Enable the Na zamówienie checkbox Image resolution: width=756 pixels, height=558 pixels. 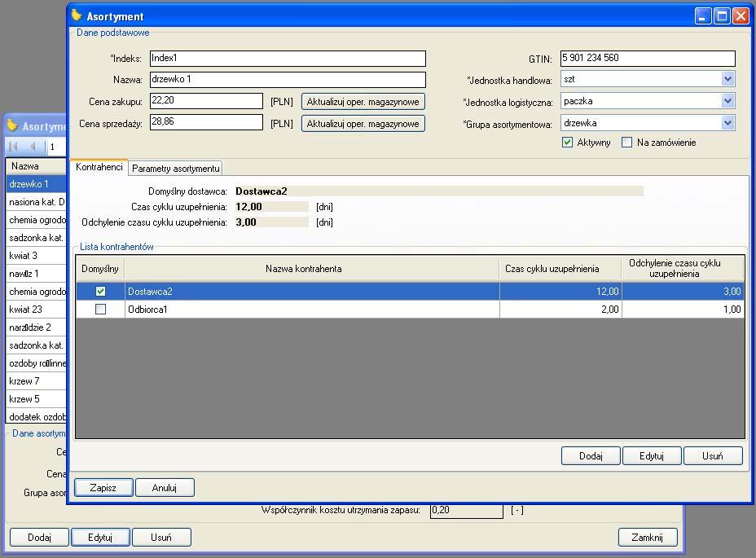(x=626, y=143)
